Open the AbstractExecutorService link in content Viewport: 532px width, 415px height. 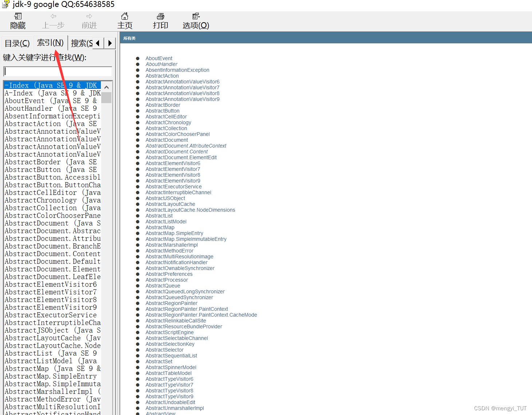tap(174, 187)
